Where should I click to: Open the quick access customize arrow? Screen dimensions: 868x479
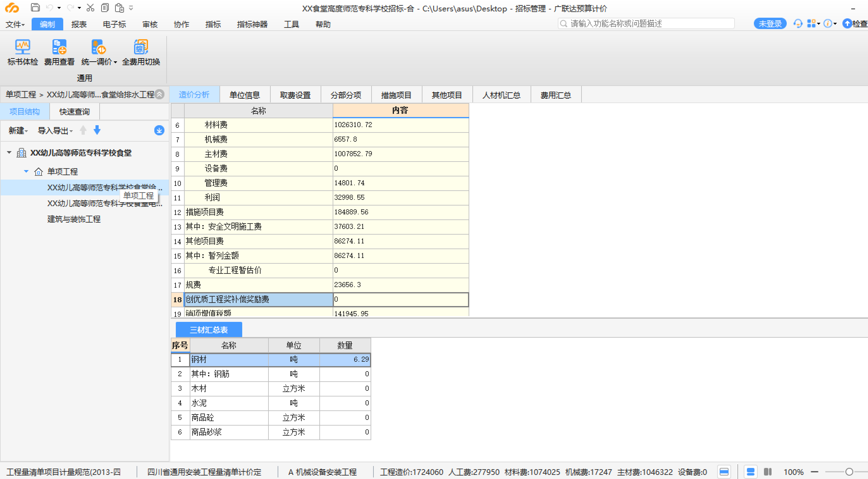tap(131, 8)
